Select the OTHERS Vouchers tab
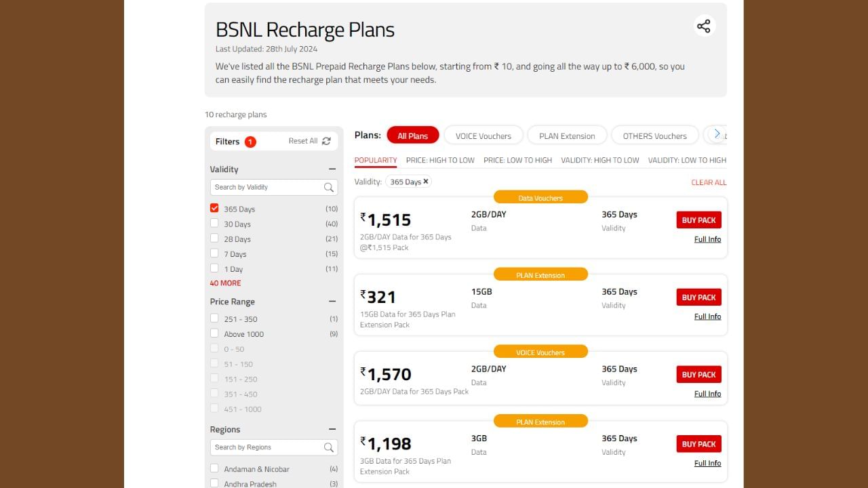868x488 pixels. (655, 136)
